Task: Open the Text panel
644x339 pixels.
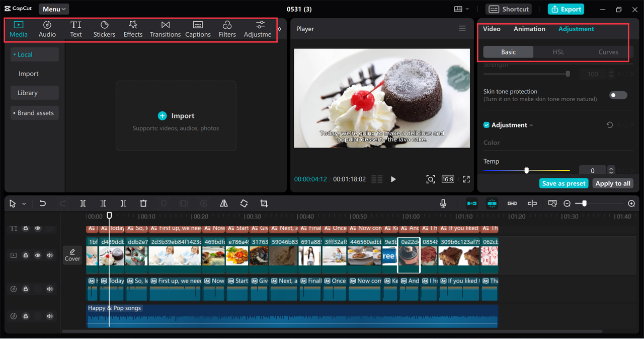Action: 76,29
